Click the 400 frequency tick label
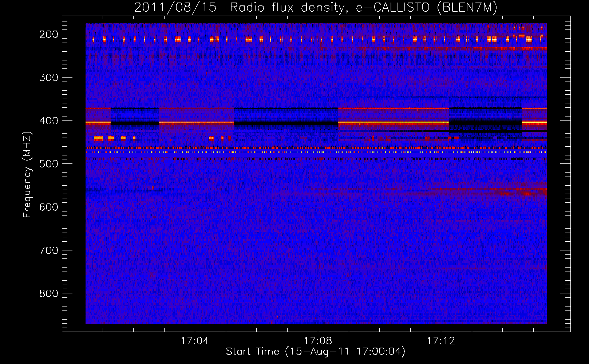The height and width of the screenshot is (364, 589). (x=49, y=121)
